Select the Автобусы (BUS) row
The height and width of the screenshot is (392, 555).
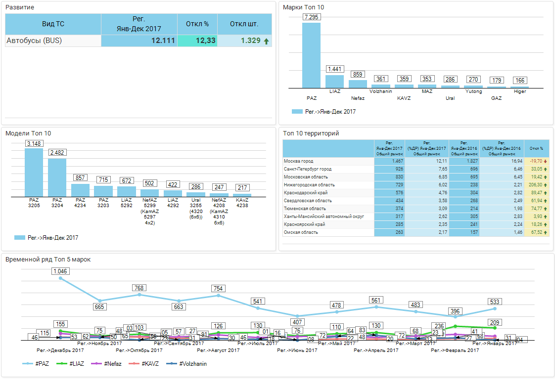tap(53, 41)
